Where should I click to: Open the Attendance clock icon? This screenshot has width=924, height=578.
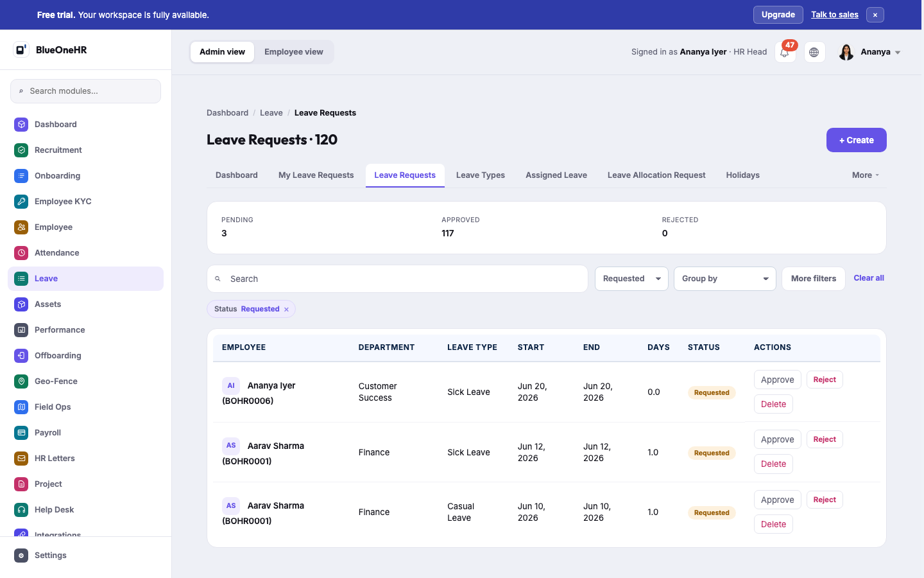point(21,252)
